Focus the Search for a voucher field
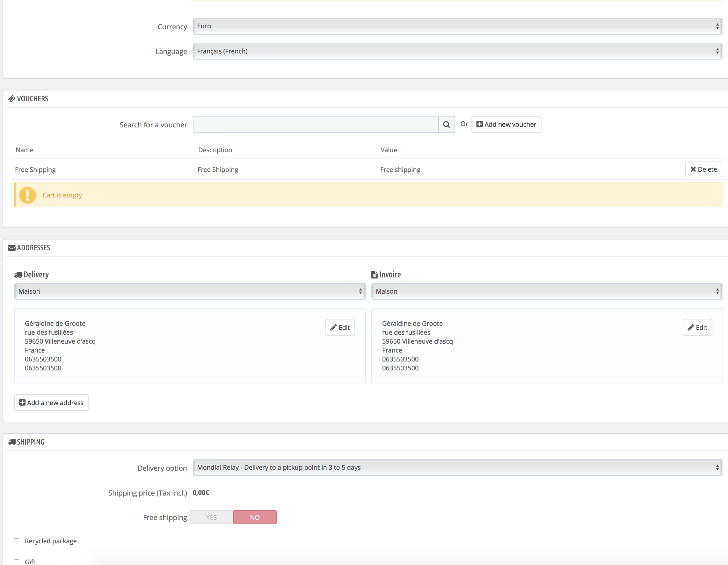 (315, 125)
